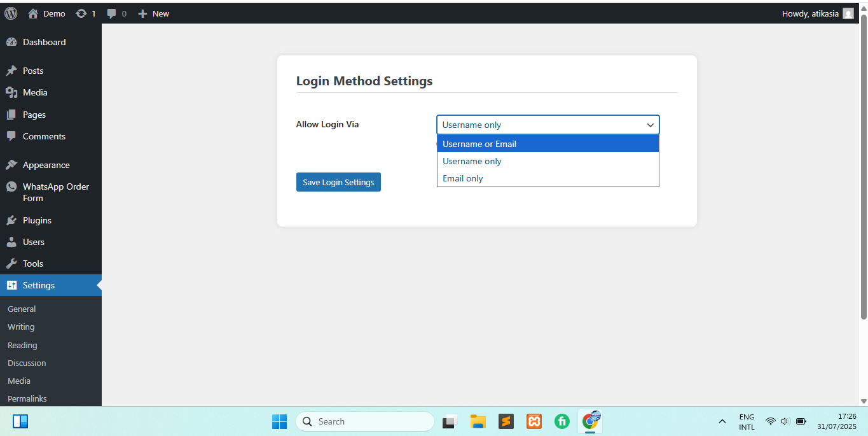868x436 pixels.
Task: Launch Sublime Text from the taskbar
Action: pyautogui.click(x=506, y=421)
